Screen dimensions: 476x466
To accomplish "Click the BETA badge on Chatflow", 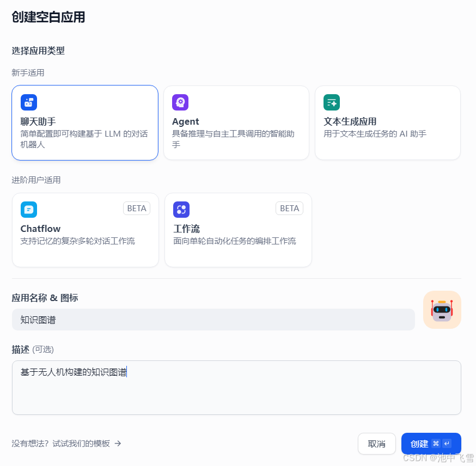I will 137,209.
